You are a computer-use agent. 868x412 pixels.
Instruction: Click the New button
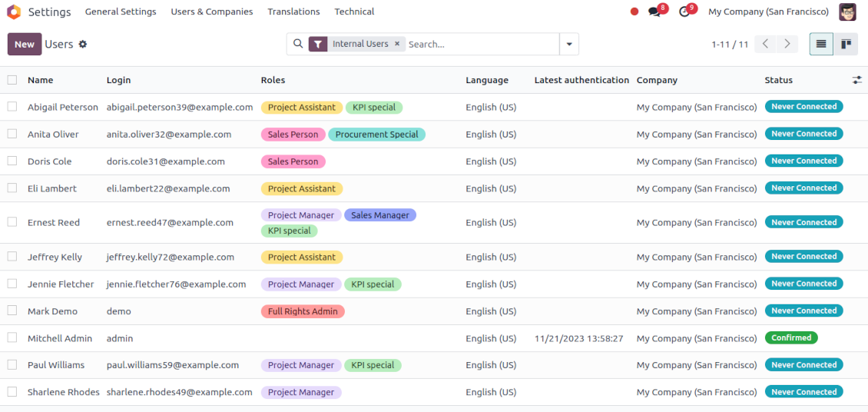25,45
